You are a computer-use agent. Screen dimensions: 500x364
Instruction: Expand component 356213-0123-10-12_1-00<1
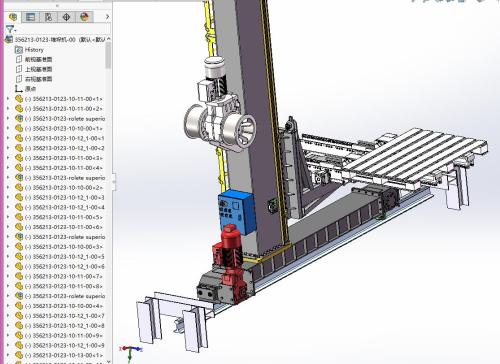(8, 138)
